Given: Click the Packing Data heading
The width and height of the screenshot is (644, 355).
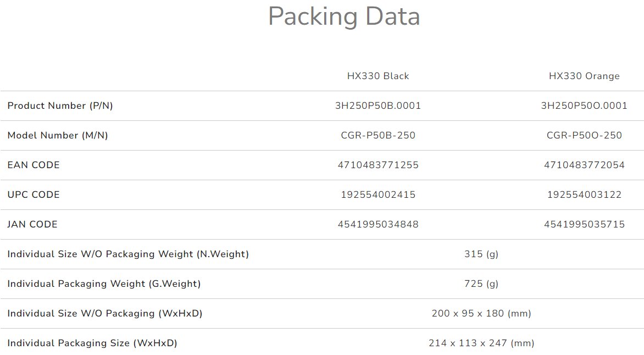Looking at the screenshot, I should click(x=344, y=16).
